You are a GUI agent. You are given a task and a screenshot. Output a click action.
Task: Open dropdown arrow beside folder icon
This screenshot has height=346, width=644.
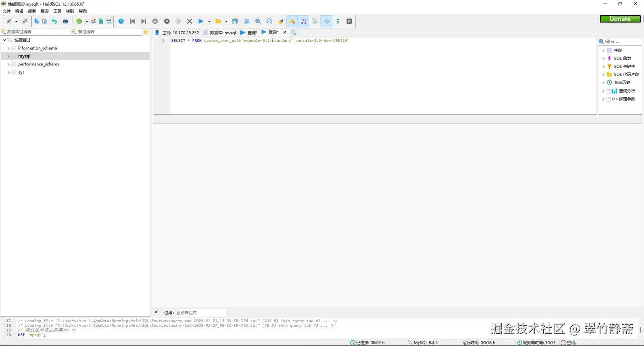point(226,21)
